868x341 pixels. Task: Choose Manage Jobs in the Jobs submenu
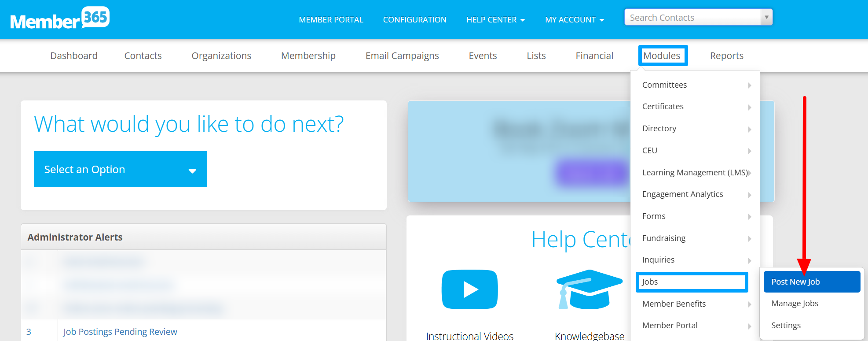pyautogui.click(x=795, y=303)
